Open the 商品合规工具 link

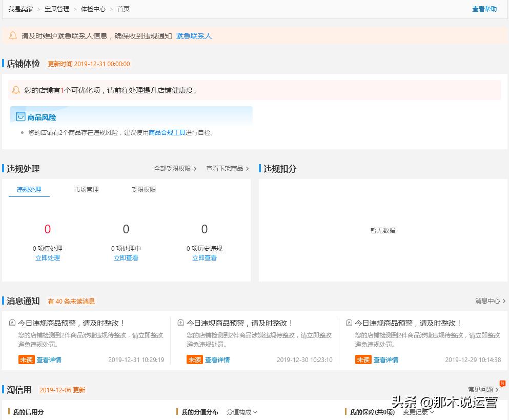pyautogui.click(x=168, y=132)
